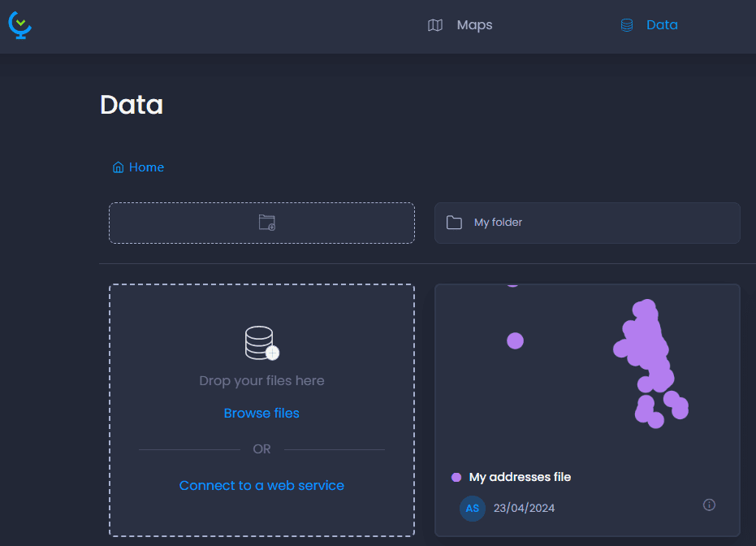
Task: Click the database upload icon in drop zone
Action: coord(261,343)
